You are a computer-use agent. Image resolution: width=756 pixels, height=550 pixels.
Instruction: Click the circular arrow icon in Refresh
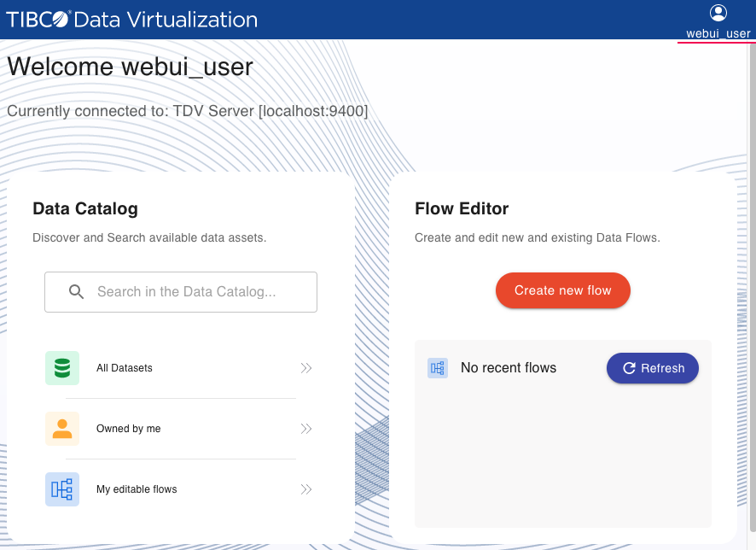click(630, 368)
